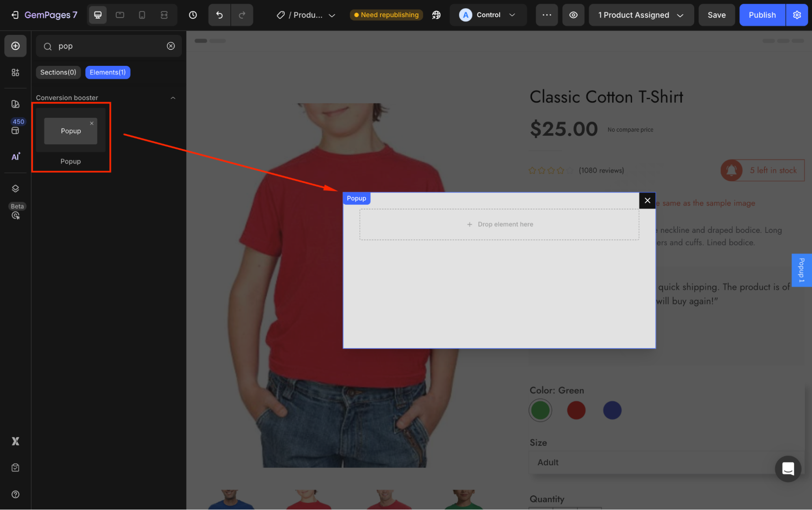The image size is (812, 510).
Task: Click the redo arrow icon
Action: [x=242, y=15]
